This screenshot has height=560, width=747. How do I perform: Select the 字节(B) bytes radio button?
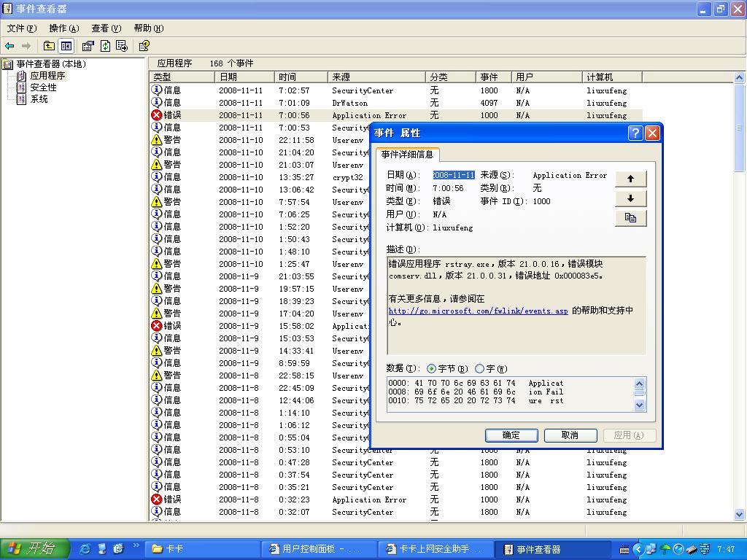click(x=432, y=369)
